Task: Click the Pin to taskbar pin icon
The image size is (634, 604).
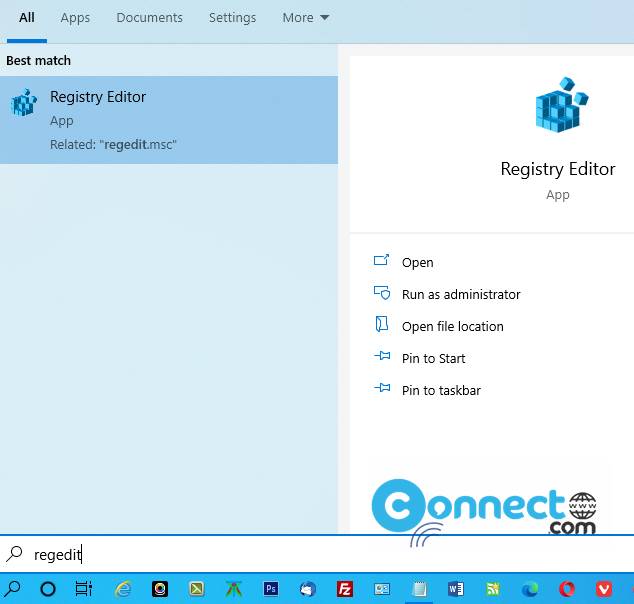Action: coord(382,388)
